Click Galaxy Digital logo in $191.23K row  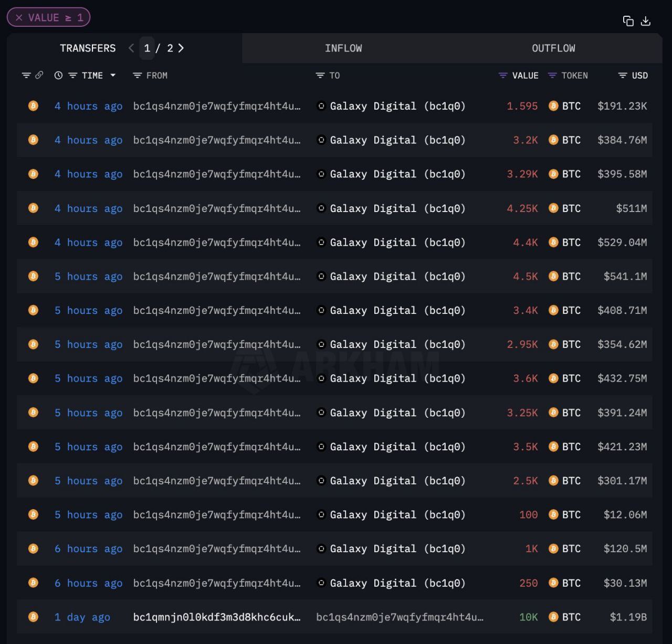click(x=321, y=106)
